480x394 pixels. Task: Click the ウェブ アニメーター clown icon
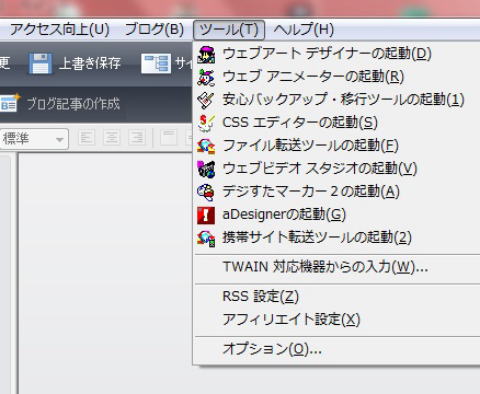pyautogui.click(x=206, y=77)
